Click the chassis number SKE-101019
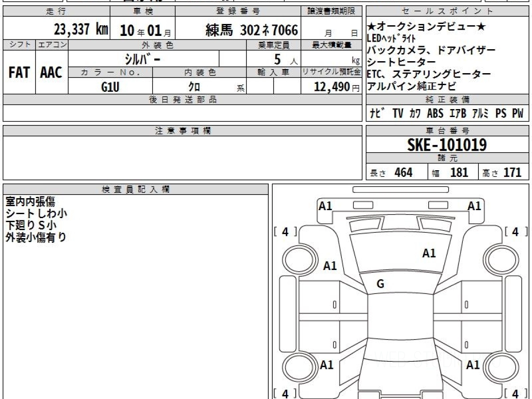 point(447,145)
